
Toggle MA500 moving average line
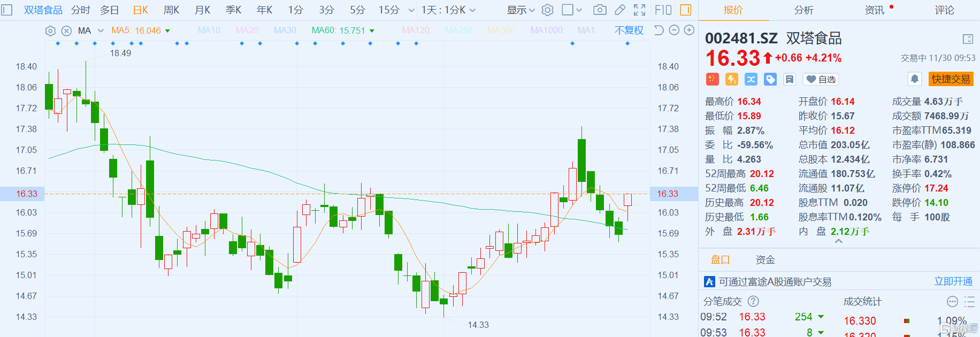pyautogui.click(x=502, y=30)
